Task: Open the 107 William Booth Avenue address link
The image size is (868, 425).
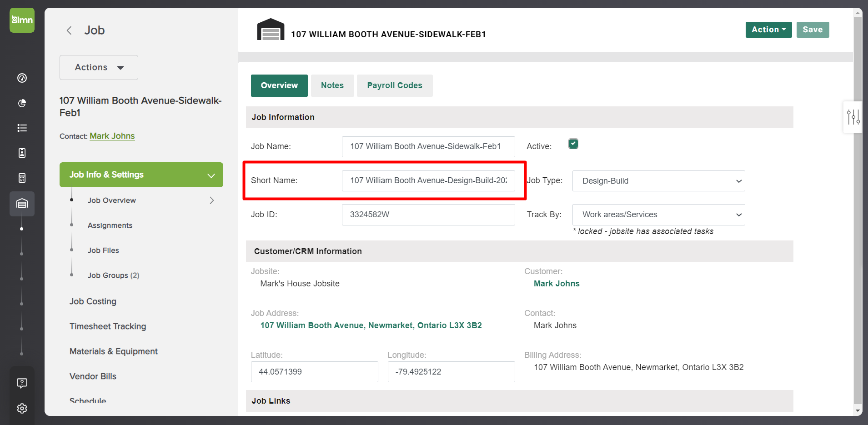Action: (x=371, y=325)
